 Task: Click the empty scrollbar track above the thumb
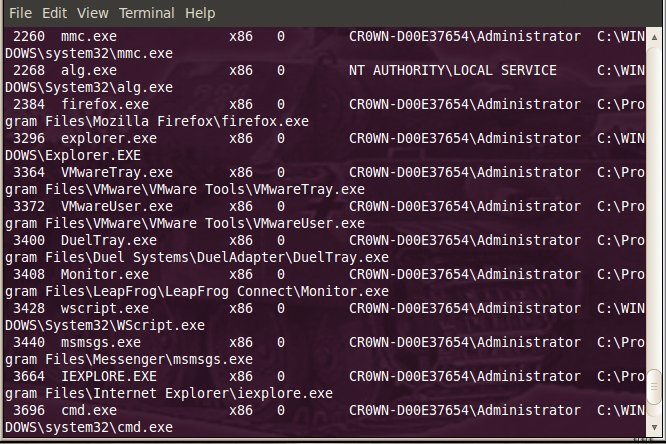(655, 200)
